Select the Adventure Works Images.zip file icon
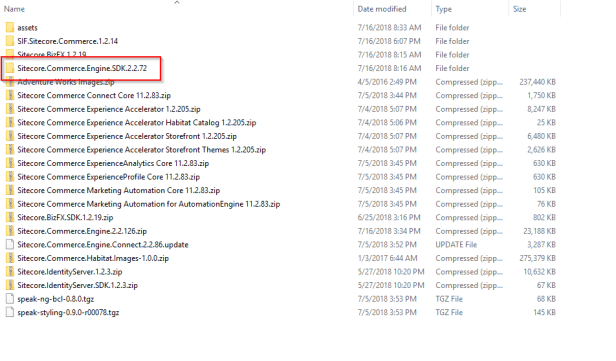 click(x=10, y=82)
